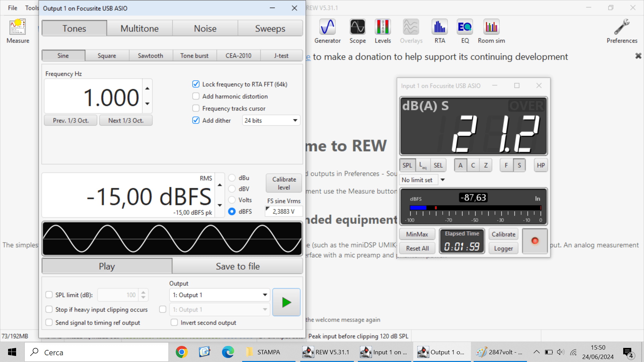
Task: Open the network icon in system tray
Action: point(573,352)
